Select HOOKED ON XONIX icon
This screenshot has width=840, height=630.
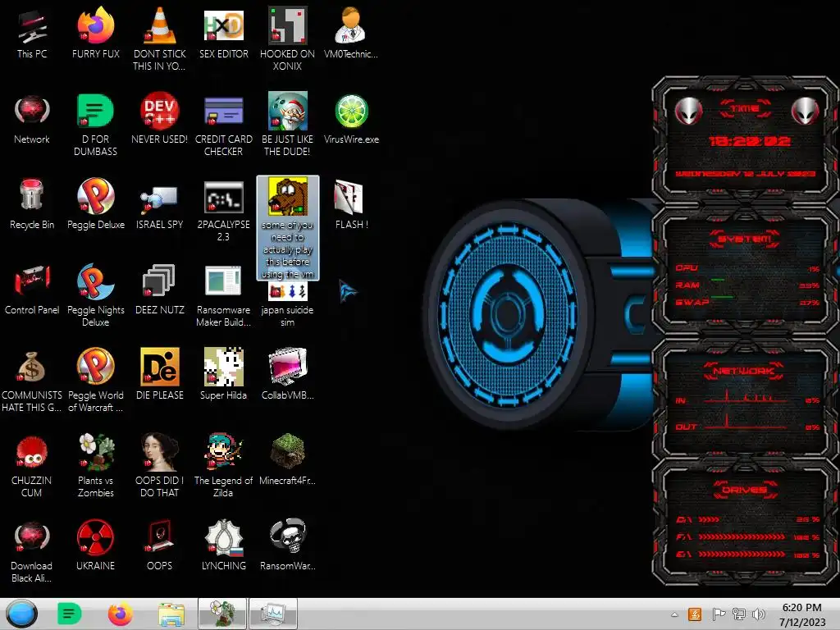tap(288, 25)
